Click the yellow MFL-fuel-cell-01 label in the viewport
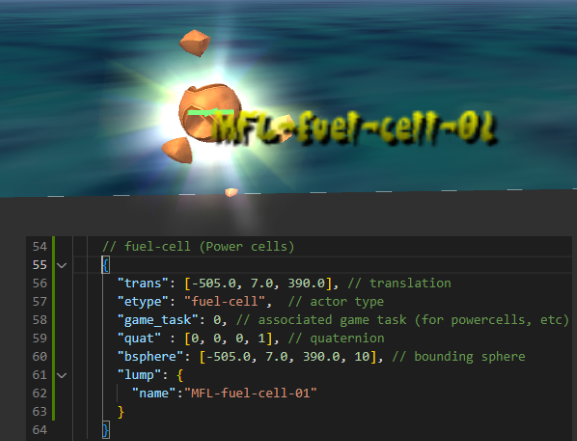Viewport: 577px width, 441px height. [354, 127]
